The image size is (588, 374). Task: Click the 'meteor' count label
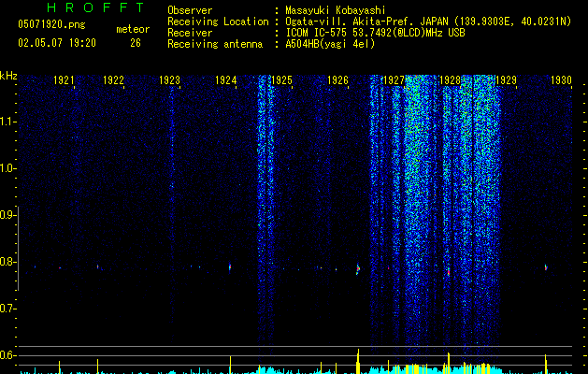(x=133, y=29)
